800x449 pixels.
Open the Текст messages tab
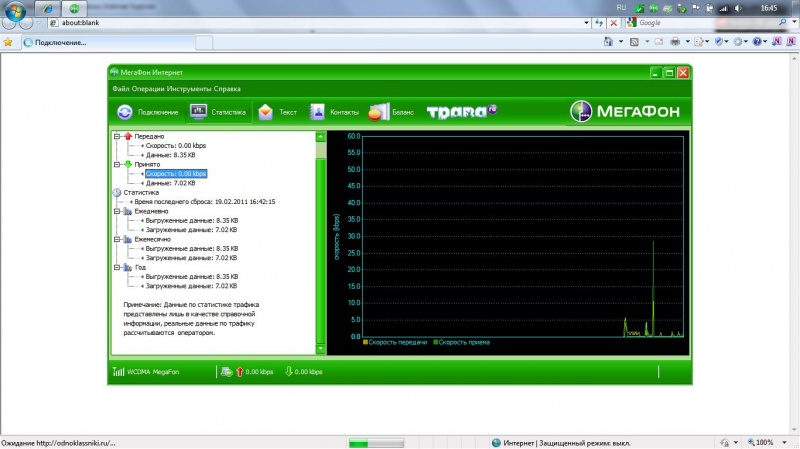tap(278, 112)
